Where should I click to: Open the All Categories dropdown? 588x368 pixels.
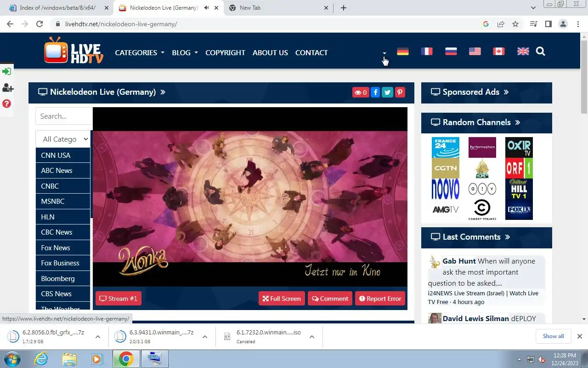(64, 139)
